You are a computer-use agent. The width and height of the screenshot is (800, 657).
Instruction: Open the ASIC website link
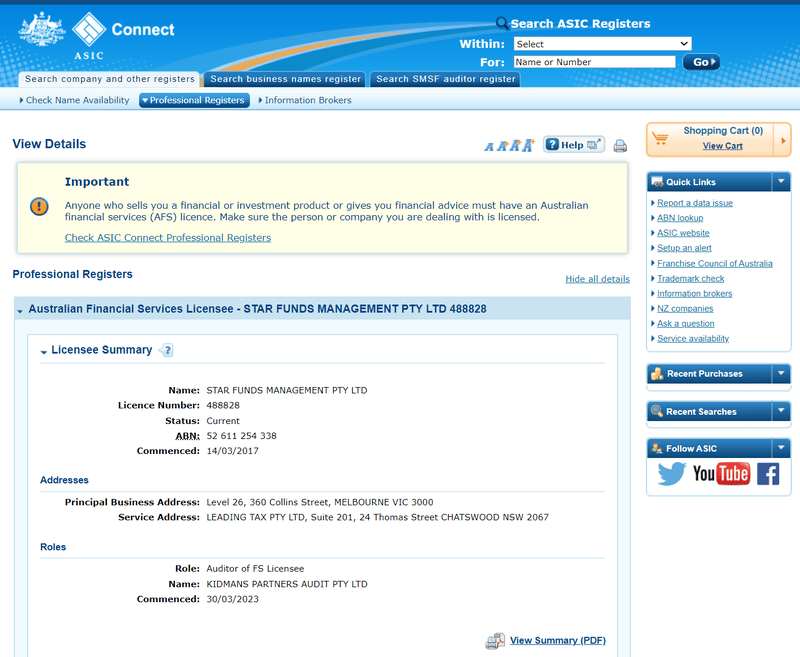683,233
